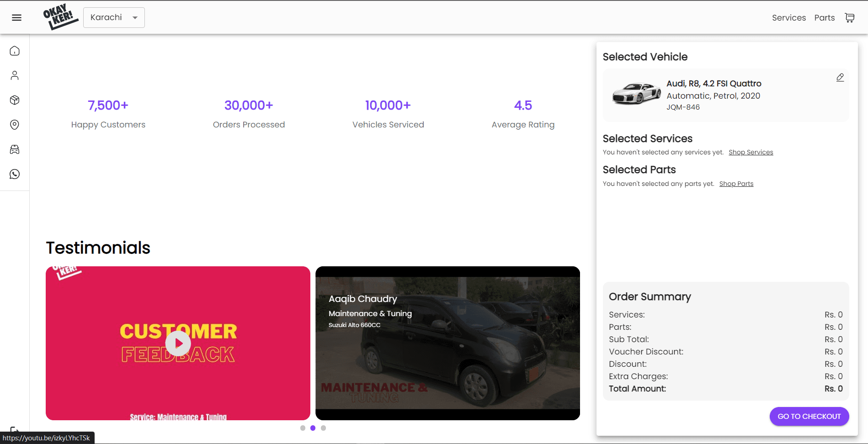Select the second carousel dot

[313, 428]
